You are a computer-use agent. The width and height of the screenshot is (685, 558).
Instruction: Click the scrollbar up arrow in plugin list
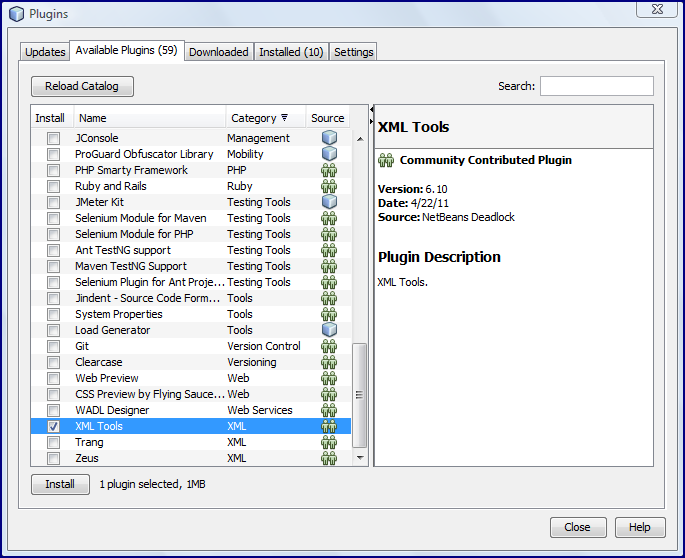(360, 139)
